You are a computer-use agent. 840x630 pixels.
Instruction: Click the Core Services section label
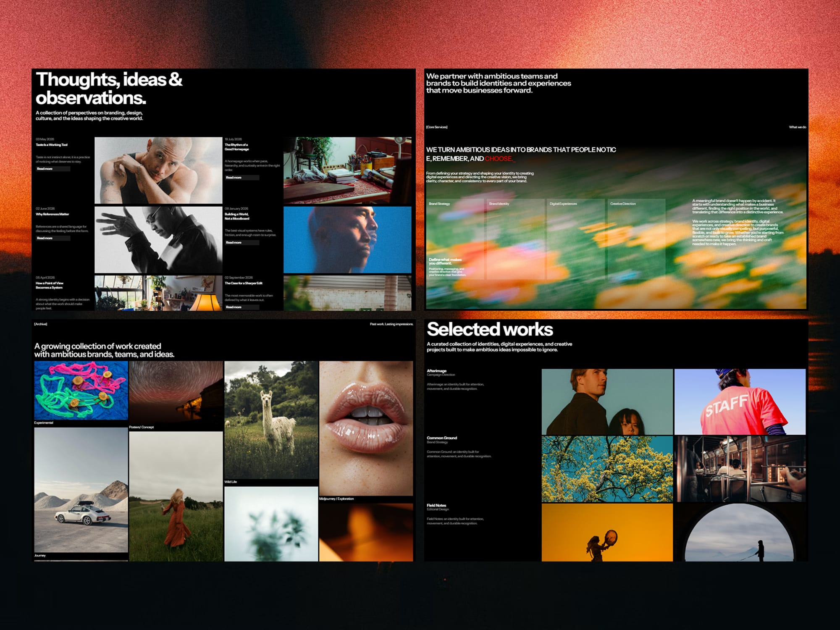click(x=437, y=127)
